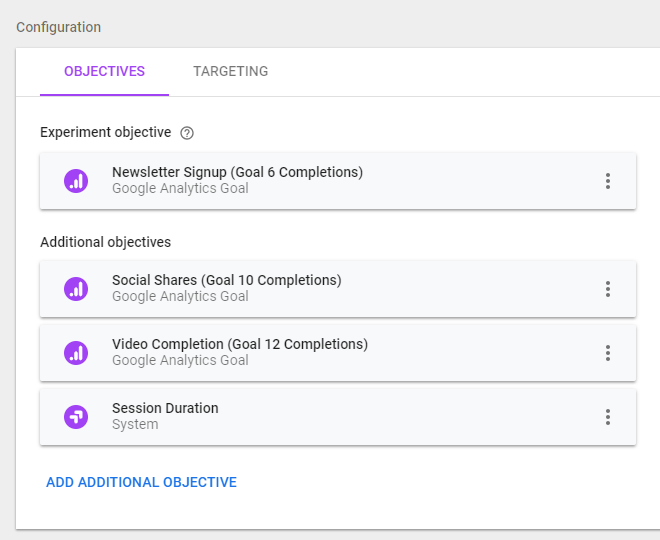
Task: Click the Session Duration objective title
Action: point(165,408)
